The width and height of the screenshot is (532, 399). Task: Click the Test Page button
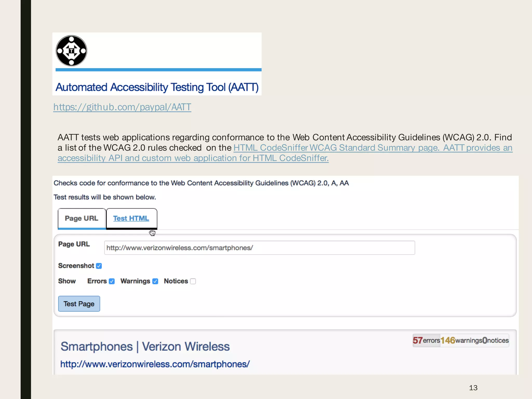tap(79, 304)
